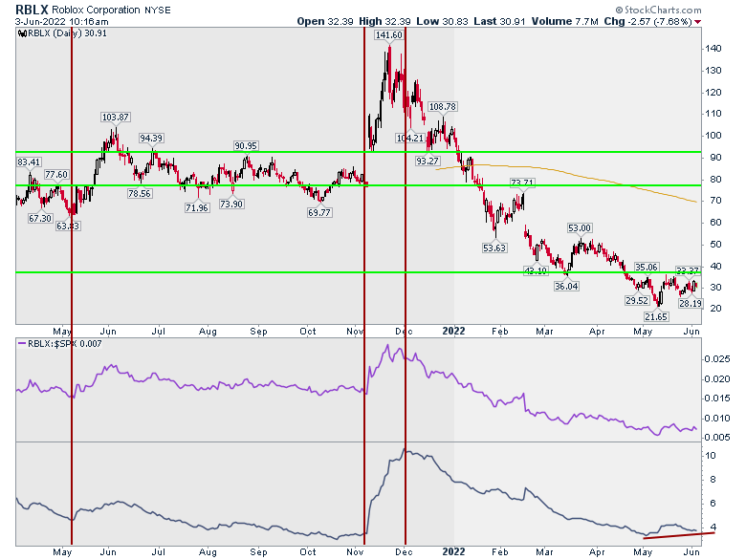
Task: Click the 10 mark on the bottom panel axis
Action: click(711, 456)
